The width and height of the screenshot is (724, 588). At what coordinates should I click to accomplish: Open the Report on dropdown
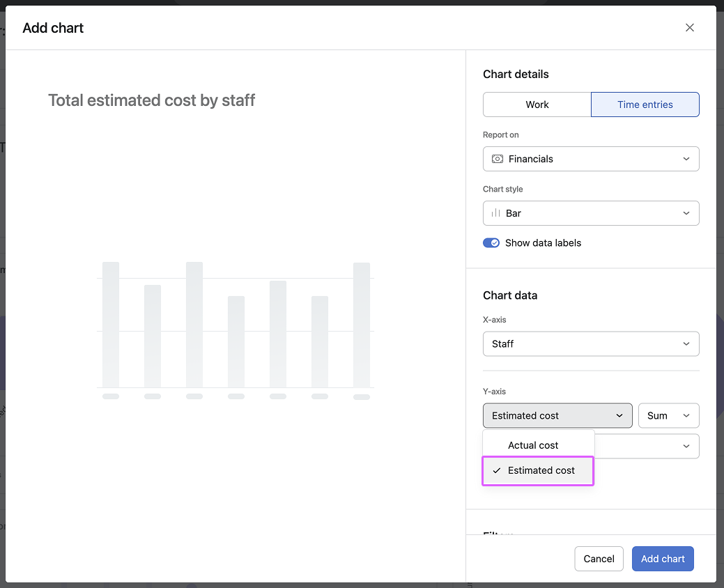591,159
